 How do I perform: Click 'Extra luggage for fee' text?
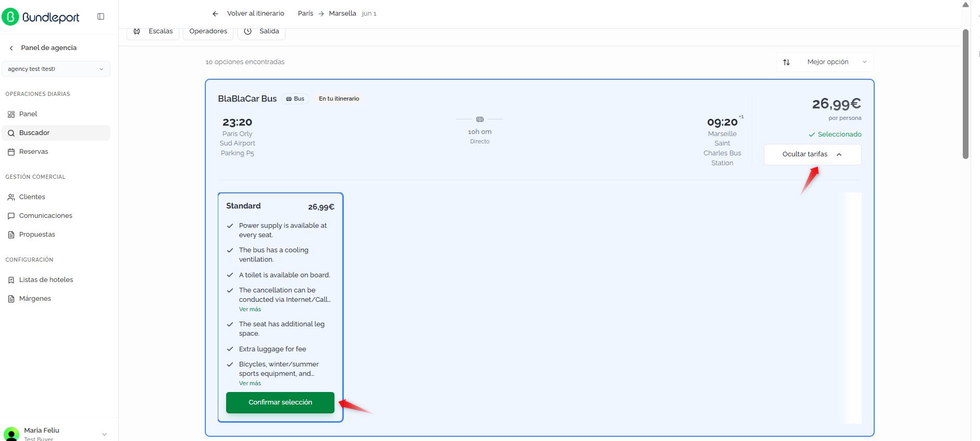(272, 349)
